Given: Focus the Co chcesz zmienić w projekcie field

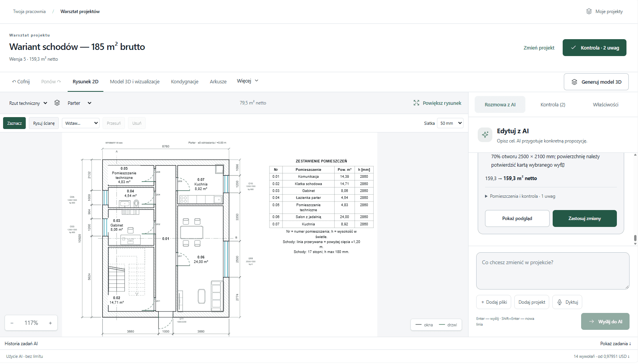Looking at the screenshot, I should [553, 271].
